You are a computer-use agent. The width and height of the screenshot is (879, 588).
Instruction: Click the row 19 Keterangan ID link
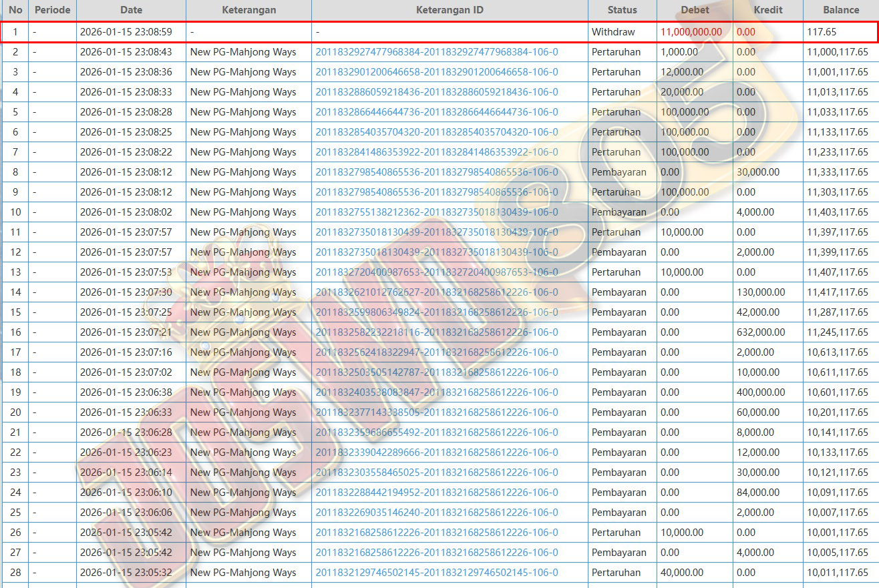(436, 392)
